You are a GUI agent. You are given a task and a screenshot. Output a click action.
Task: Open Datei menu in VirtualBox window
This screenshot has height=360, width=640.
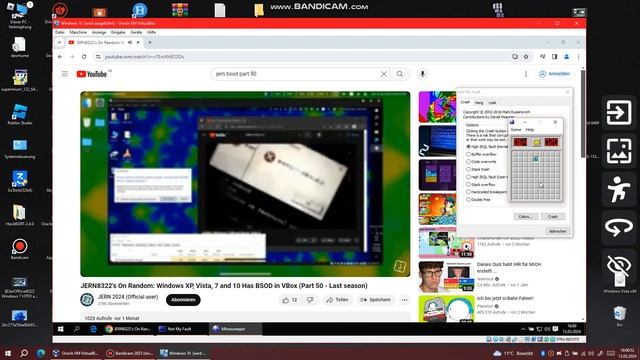coord(60,32)
